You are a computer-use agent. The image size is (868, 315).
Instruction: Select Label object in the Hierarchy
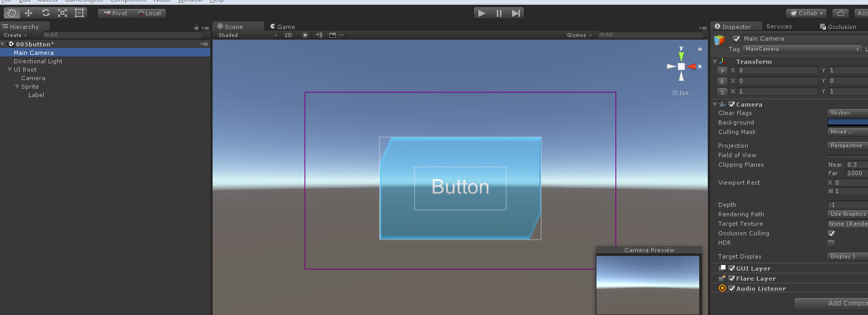click(36, 95)
